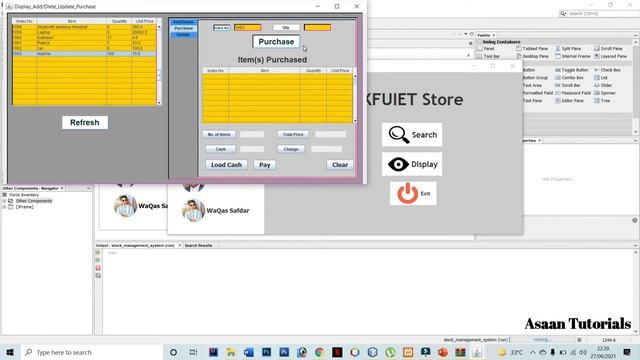Open Task View on the taskbar
This screenshot has width=640, height=360.
193,352
